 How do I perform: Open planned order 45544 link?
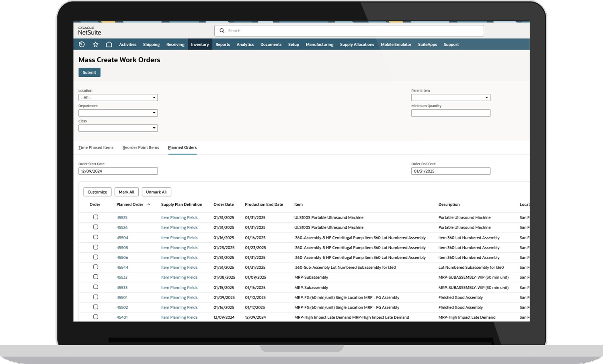122,268
